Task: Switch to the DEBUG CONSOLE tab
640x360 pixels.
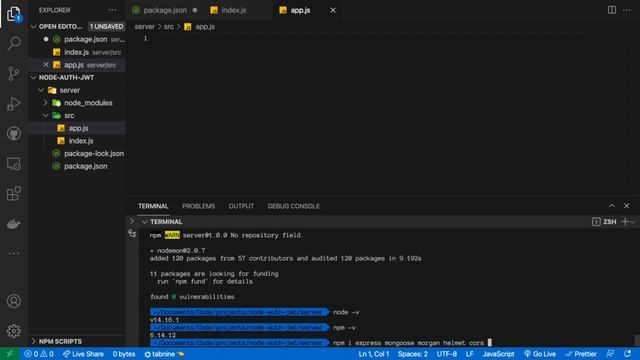Action: [293, 206]
